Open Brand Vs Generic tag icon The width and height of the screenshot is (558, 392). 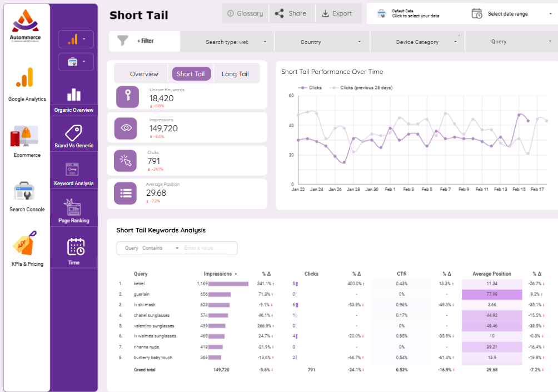click(x=74, y=133)
